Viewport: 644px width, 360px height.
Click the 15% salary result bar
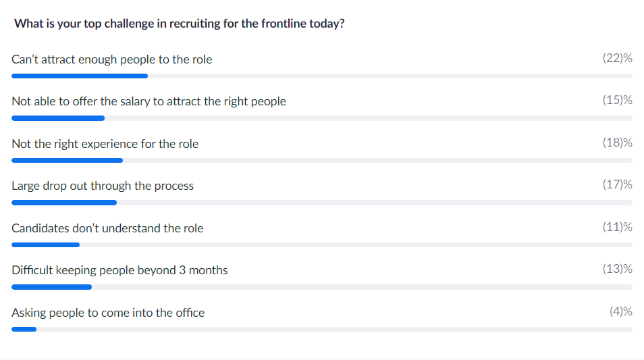pyautogui.click(x=322, y=118)
